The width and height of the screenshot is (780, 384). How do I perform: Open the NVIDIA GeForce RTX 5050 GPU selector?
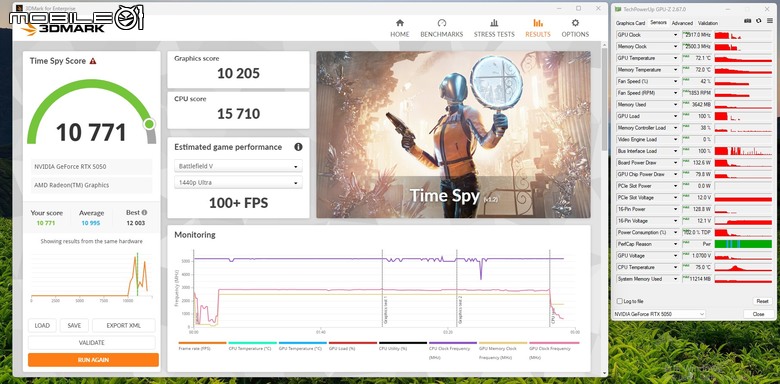[x=660, y=314]
